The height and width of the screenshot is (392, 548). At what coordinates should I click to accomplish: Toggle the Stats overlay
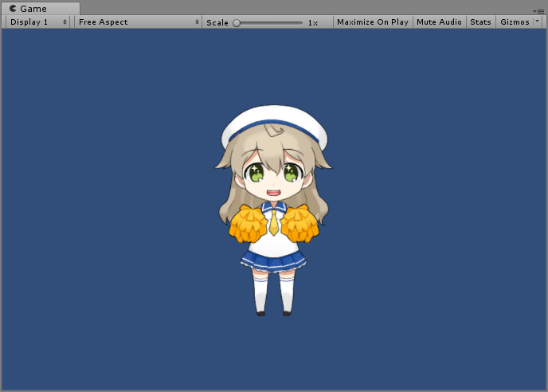pyautogui.click(x=480, y=22)
